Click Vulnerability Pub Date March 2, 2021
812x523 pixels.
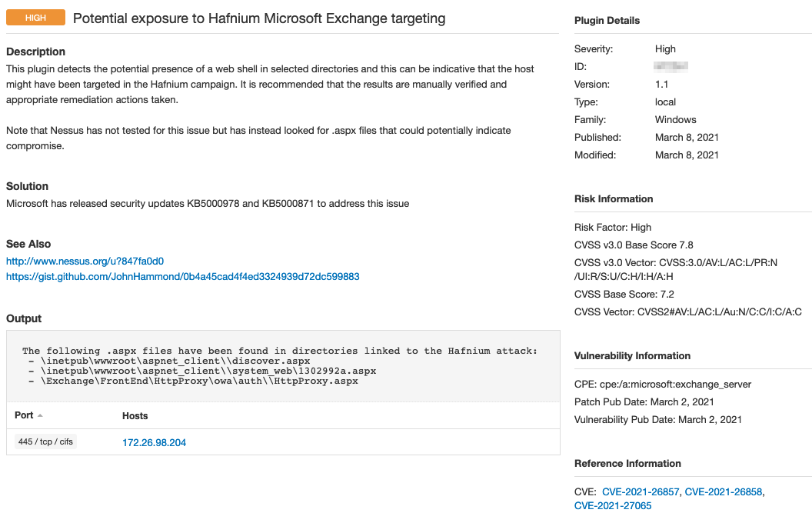658,419
